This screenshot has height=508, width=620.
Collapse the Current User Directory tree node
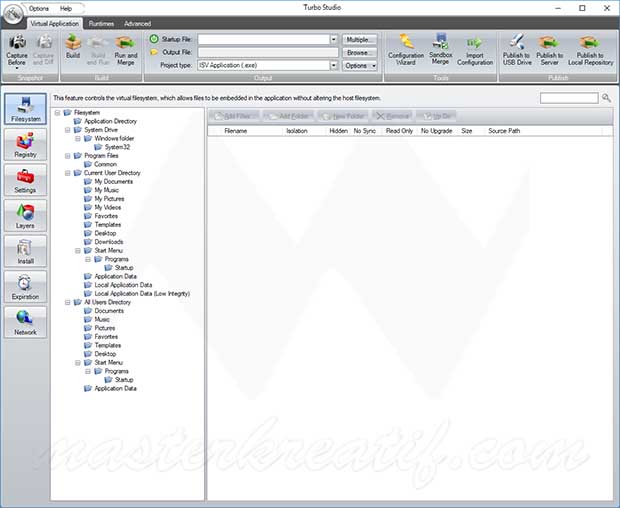point(67,173)
